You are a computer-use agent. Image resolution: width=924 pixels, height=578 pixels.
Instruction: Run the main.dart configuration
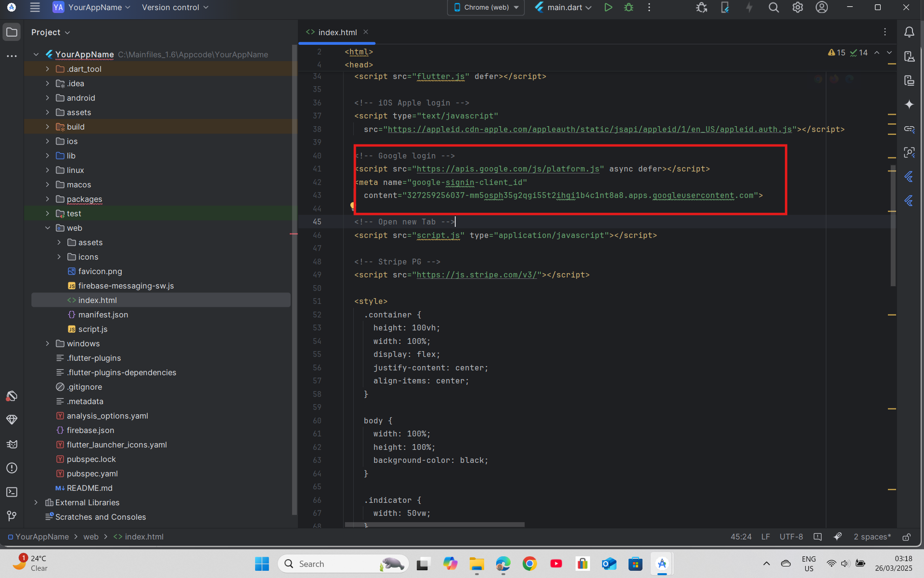[608, 7]
